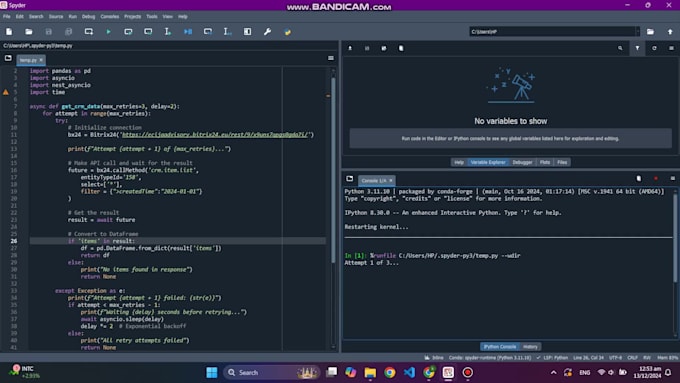Run the current cell
Image resolution: width=680 pixels, height=383 pixels.
pos(128,32)
